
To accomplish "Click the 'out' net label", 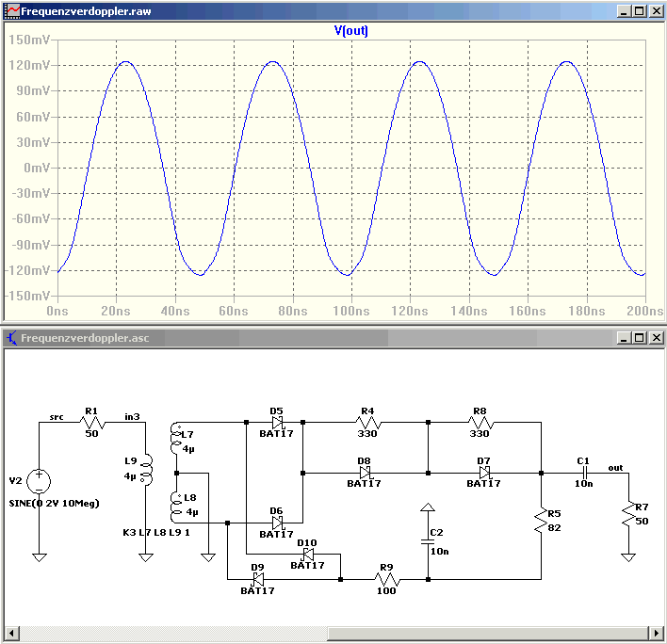I will click(615, 468).
